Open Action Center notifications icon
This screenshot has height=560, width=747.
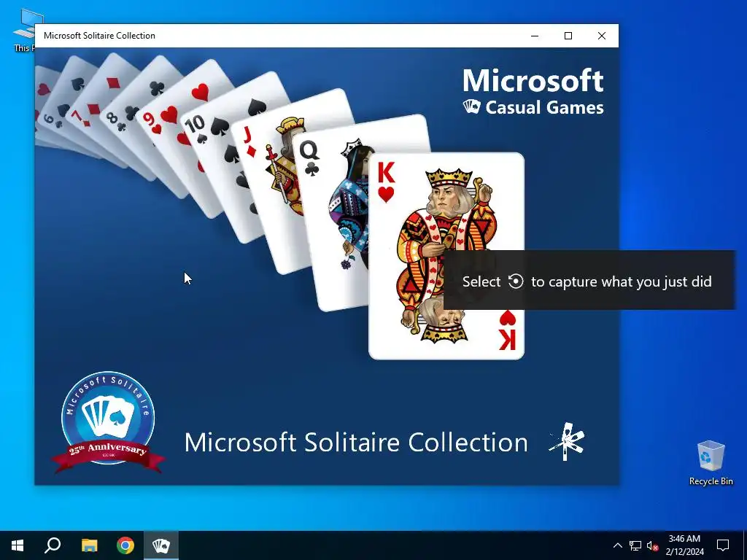click(x=723, y=545)
